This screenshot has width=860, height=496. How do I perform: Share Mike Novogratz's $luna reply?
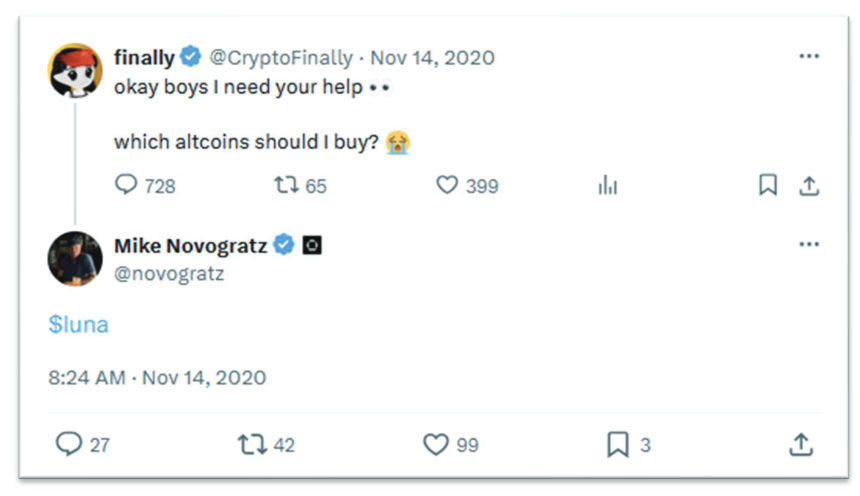(800, 444)
